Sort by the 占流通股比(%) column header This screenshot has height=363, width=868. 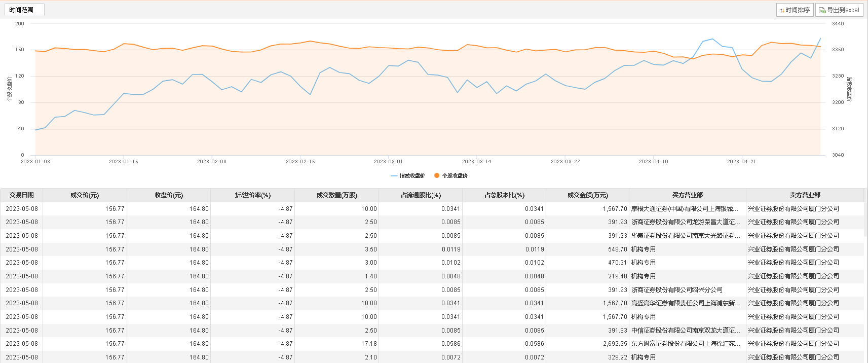[x=421, y=195]
